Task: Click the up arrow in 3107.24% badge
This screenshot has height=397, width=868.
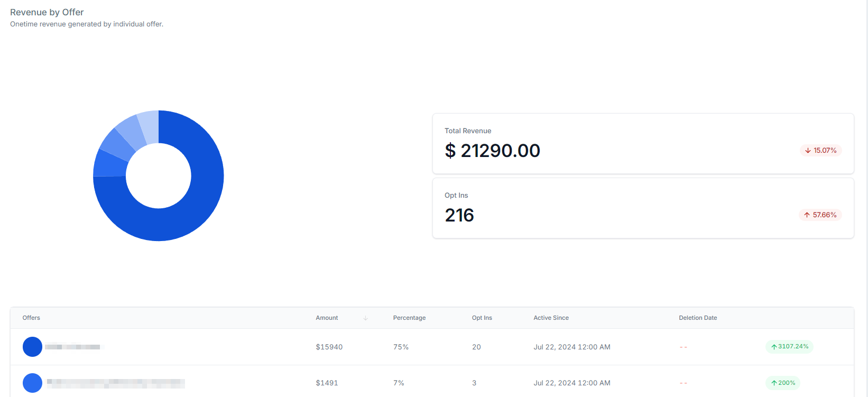Action: click(x=774, y=347)
